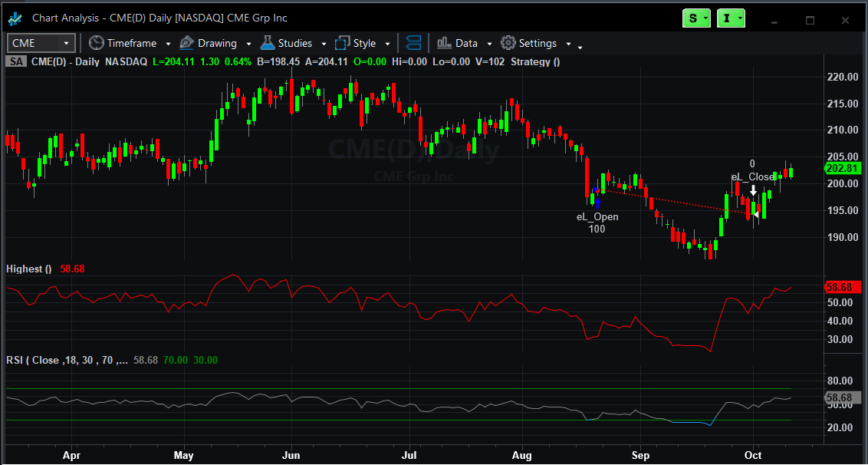Click the eL_Close trade label
Image resolution: width=868 pixels, height=465 pixels.
[753, 176]
